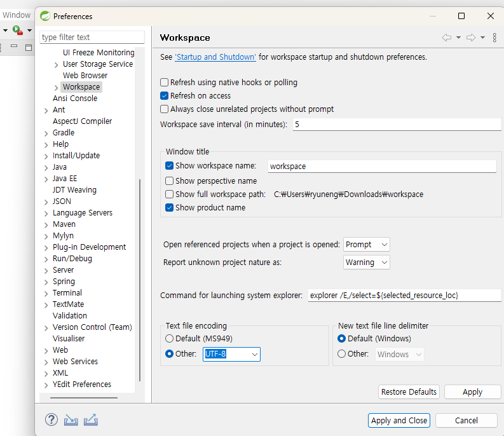The image size is (504, 436).
Task: Select AspectJ Compiler preference page
Action: pos(82,121)
